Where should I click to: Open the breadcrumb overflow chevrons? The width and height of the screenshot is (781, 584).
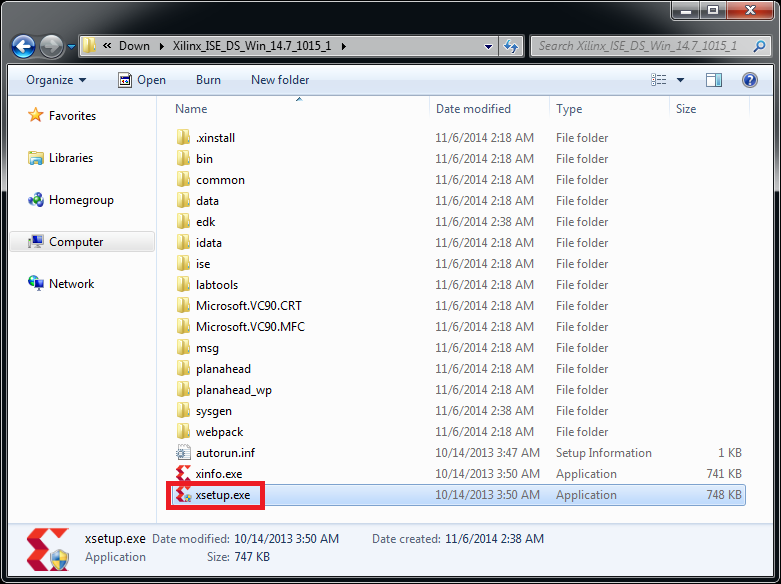tap(107, 46)
